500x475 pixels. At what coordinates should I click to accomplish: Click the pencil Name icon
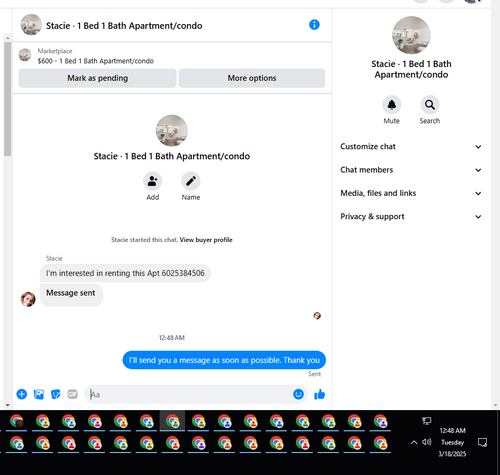pyautogui.click(x=191, y=181)
